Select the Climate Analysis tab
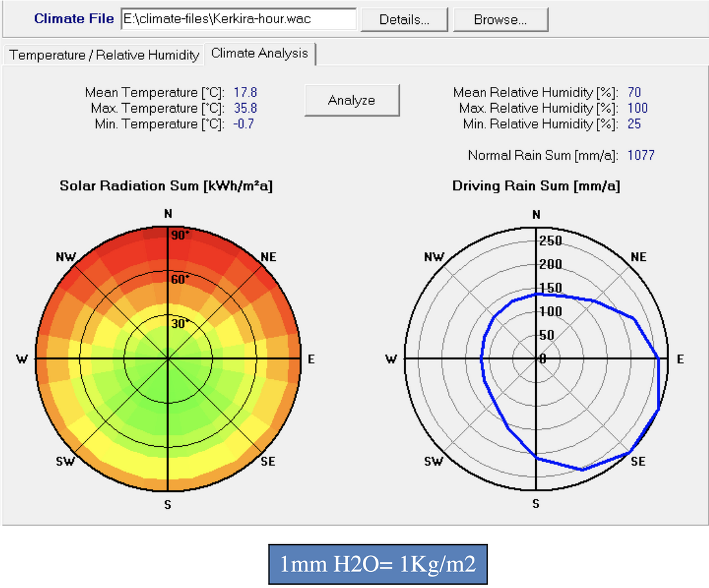The width and height of the screenshot is (709, 588). click(260, 53)
